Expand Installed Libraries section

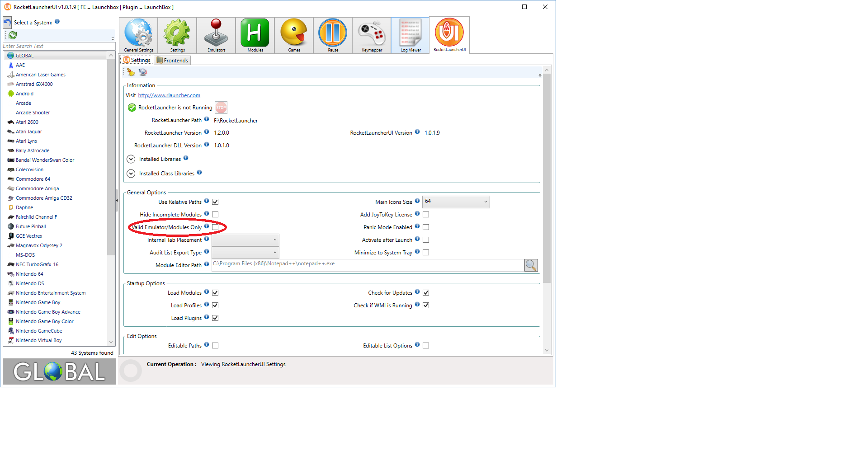tap(131, 159)
